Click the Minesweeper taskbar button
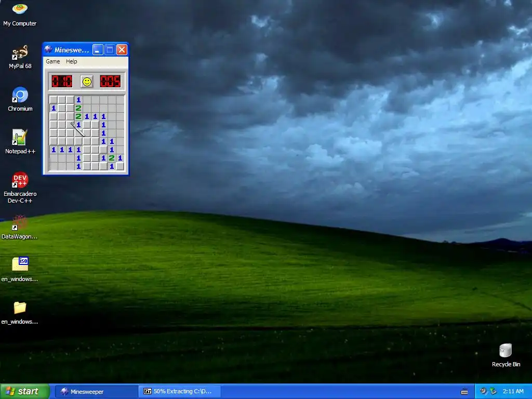This screenshot has height=399, width=532. [x=96, y=392]
